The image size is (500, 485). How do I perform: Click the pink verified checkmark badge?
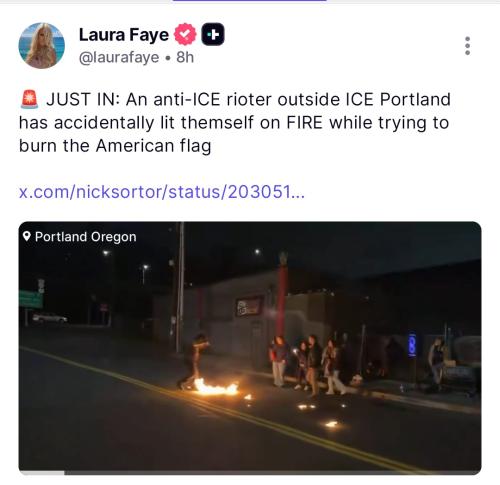point(185,34)
